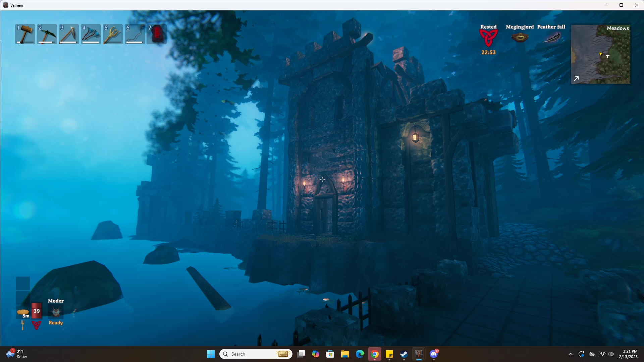Open the minimap

601,54
